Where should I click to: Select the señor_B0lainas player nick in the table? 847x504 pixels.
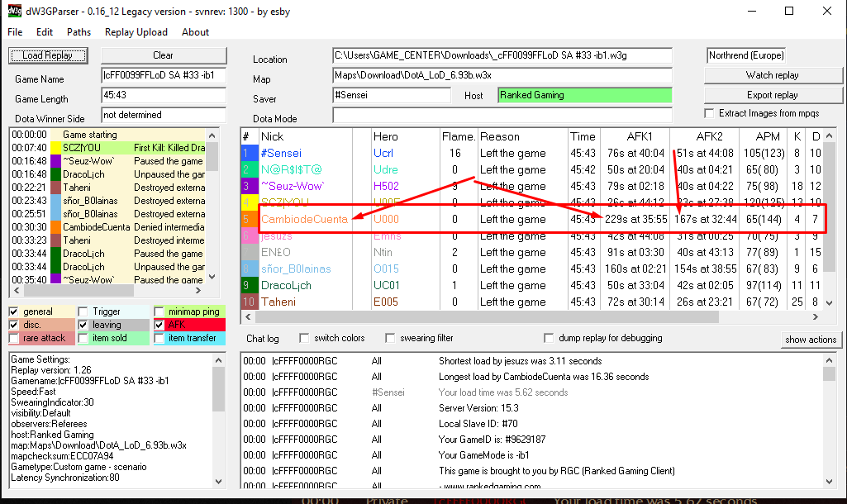pyautogui.click(x=296, y=269)
